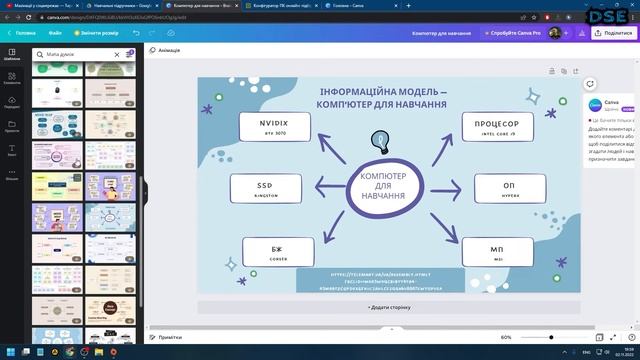The height and width of the screenshot is (360, 640).
Task: Redo the last action
Action: 152,33
